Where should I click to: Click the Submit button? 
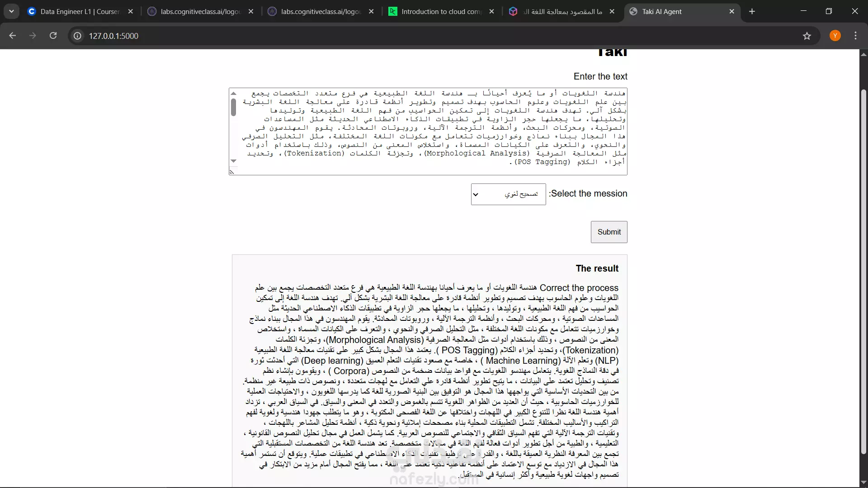pos(609,232)
